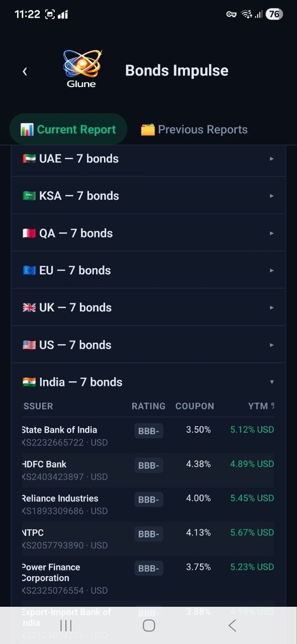Screen dimensions: 297x644
Task: Select the Current Report tab
Action: pyautogui.click(x=68, y=129)
